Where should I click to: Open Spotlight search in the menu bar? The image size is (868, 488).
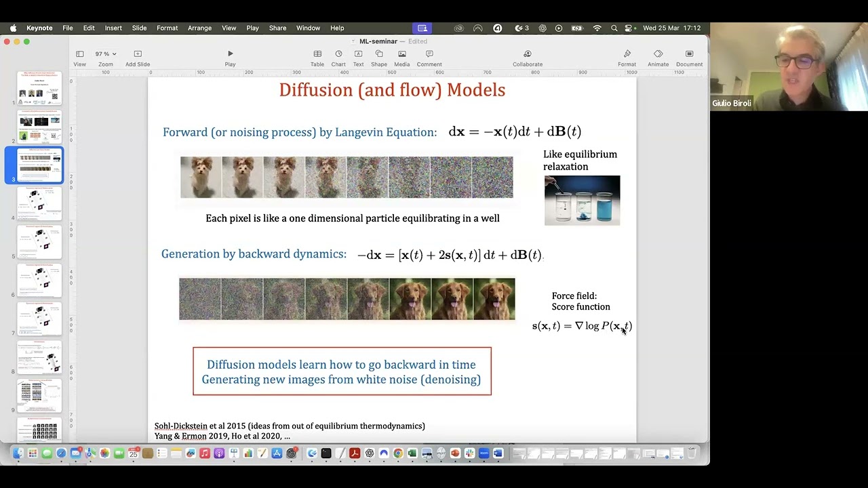pos(614,28)
